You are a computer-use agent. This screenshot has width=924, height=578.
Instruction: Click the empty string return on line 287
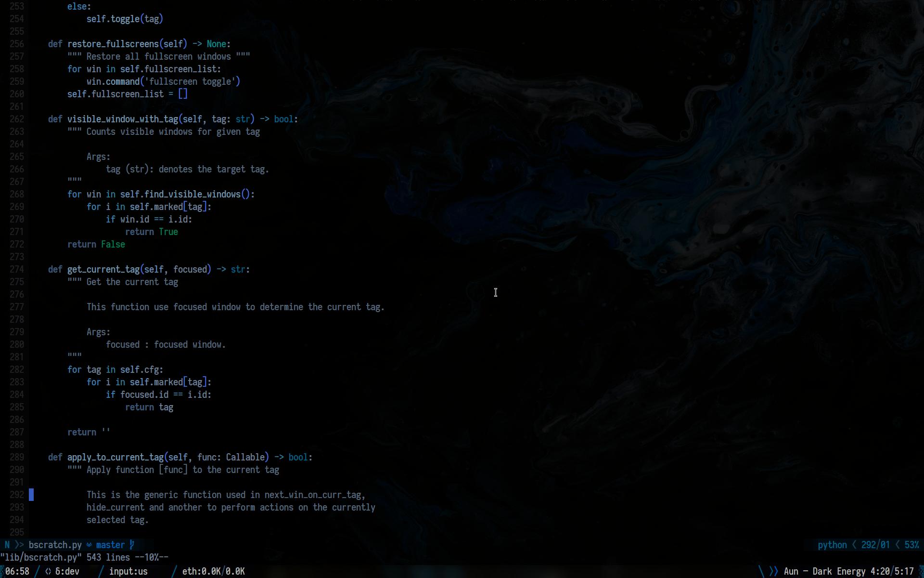(89, 432)
